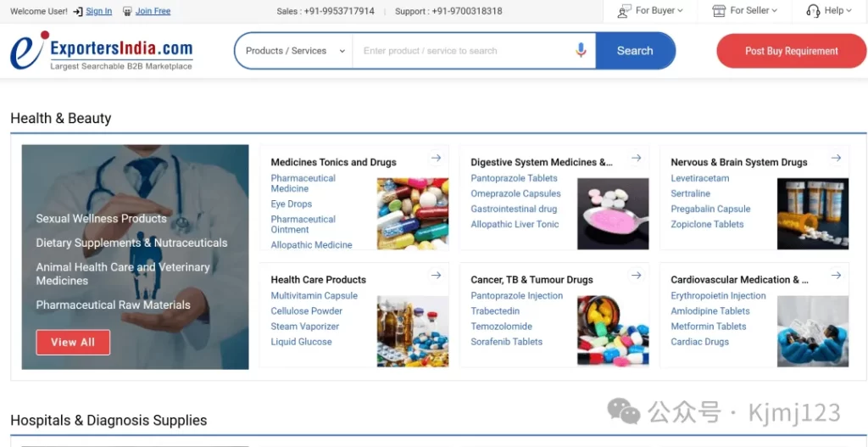Open the Join Free link

pos(153,11)
